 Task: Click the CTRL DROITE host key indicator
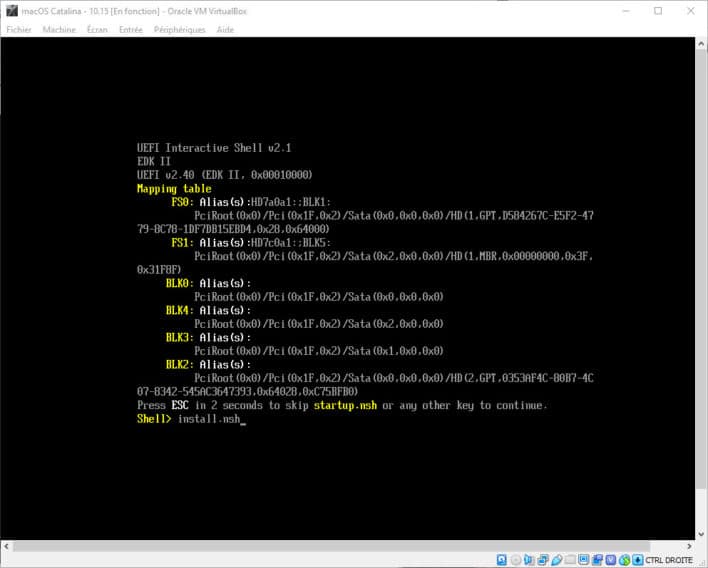(669, 560)
